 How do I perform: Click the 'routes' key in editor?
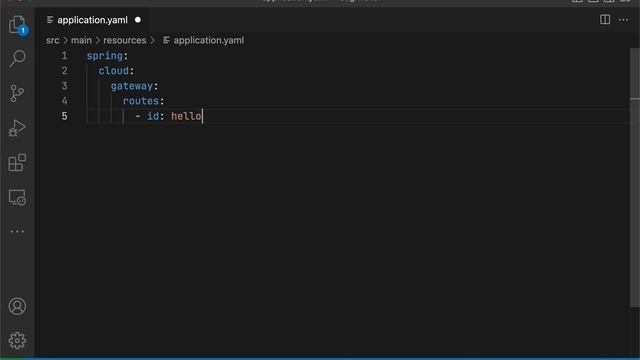coord(141,101)
